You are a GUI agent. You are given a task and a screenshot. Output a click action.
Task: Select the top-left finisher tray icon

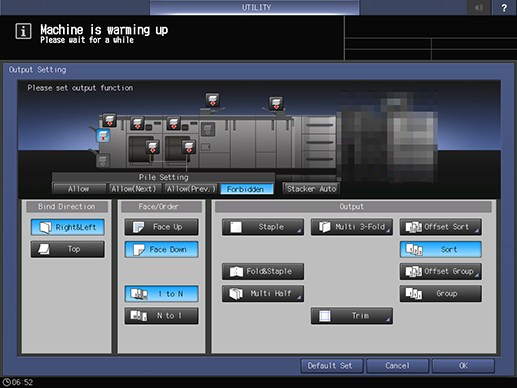coord(109,120)
